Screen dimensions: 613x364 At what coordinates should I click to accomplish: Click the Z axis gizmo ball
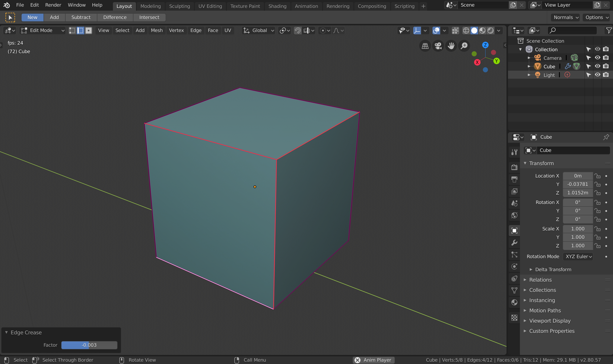(x=485, y=45)
